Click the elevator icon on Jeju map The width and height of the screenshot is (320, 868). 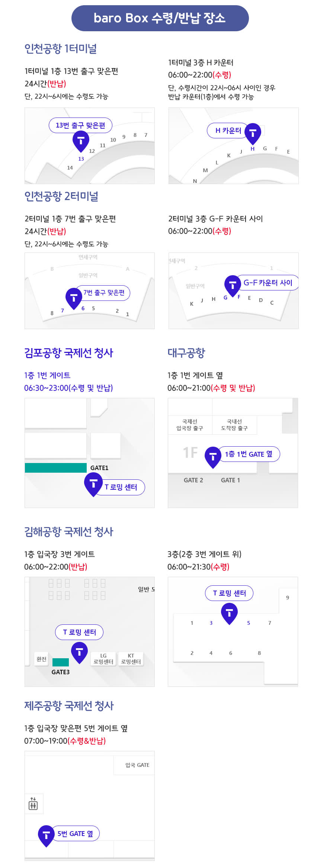tap(33, 804)
